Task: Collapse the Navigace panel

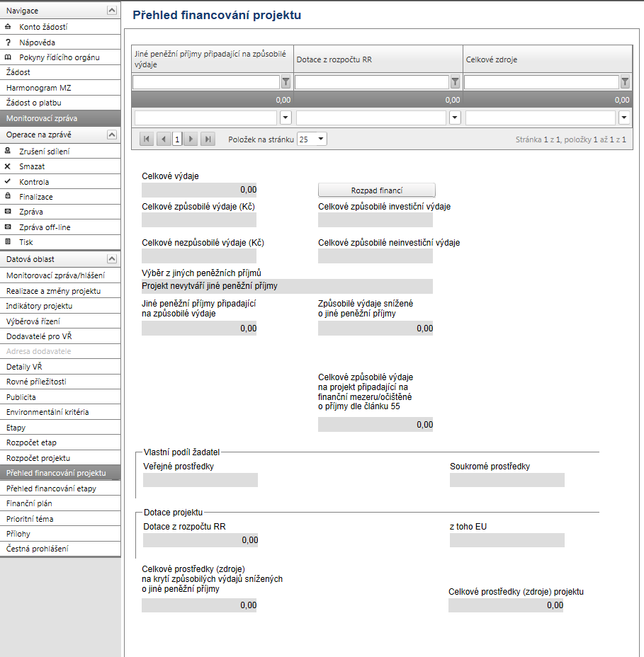Action: [x=112, y=11]
